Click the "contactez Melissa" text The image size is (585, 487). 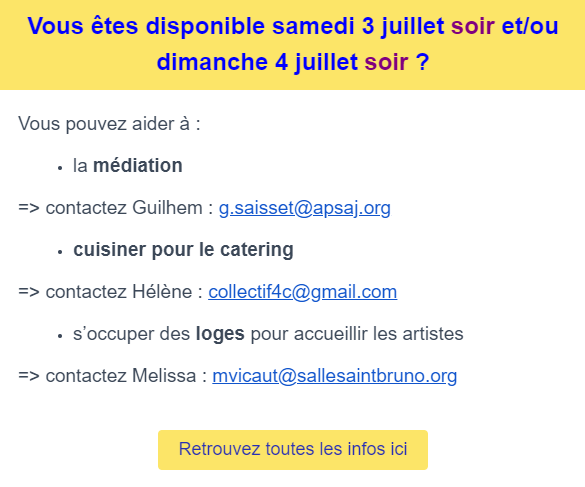point(121,376)
